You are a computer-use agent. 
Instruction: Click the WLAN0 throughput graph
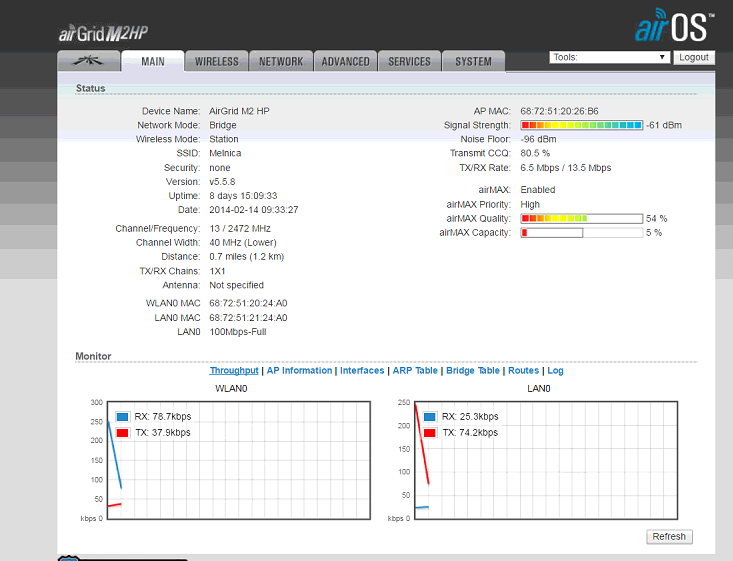238,460
